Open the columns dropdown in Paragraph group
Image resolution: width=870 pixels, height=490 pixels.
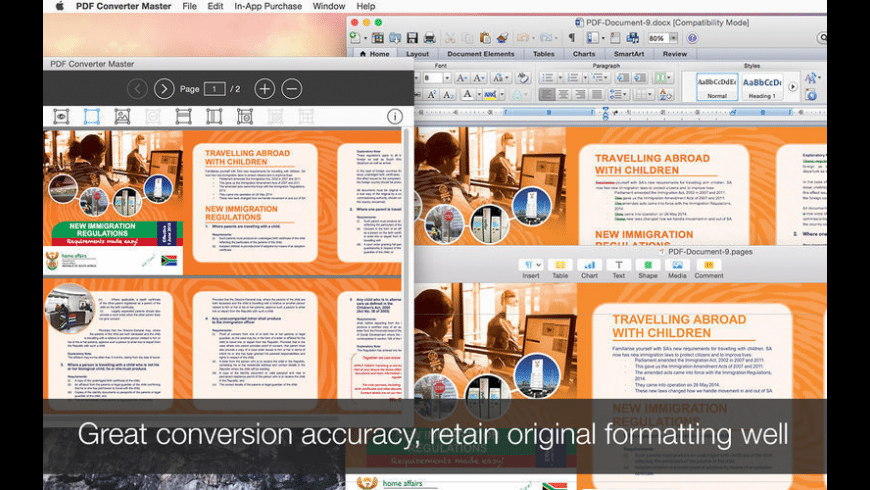click(x=662, y=78)
